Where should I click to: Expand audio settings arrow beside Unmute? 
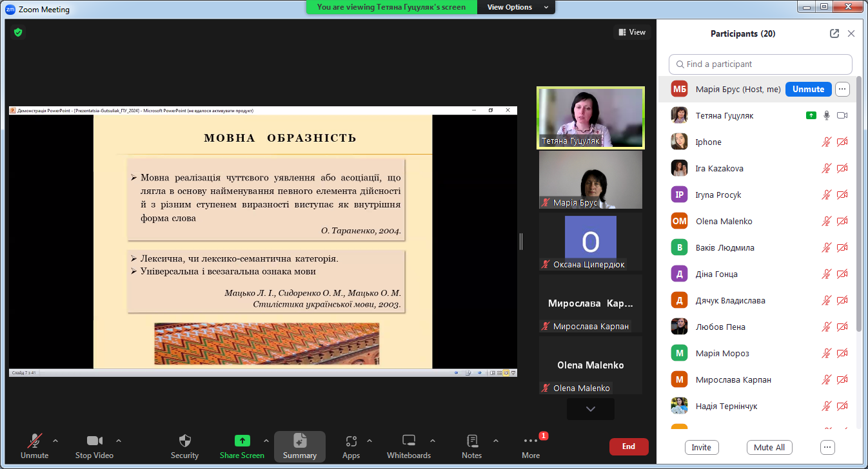click(55, 441)
